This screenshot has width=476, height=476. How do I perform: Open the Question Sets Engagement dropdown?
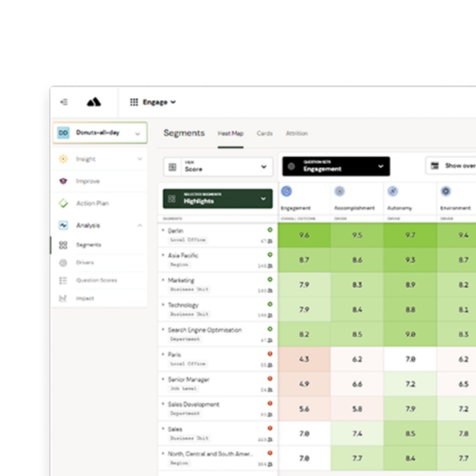point(336,167)
